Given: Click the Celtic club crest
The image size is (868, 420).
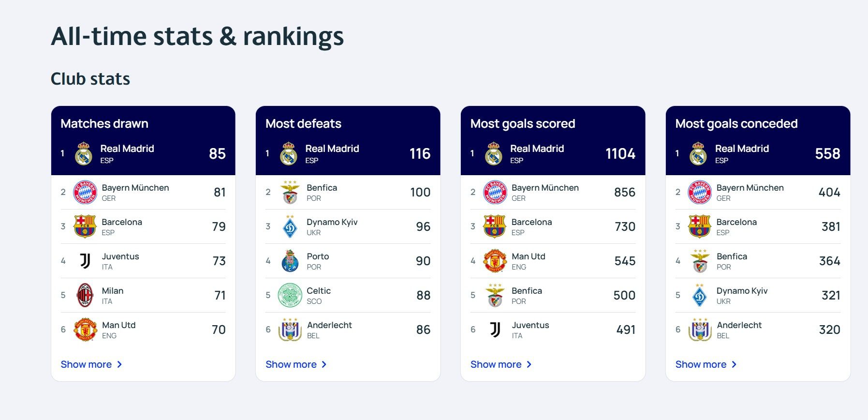Looking at the screenshot, I should pyautogui.click(x=290, y=296).
